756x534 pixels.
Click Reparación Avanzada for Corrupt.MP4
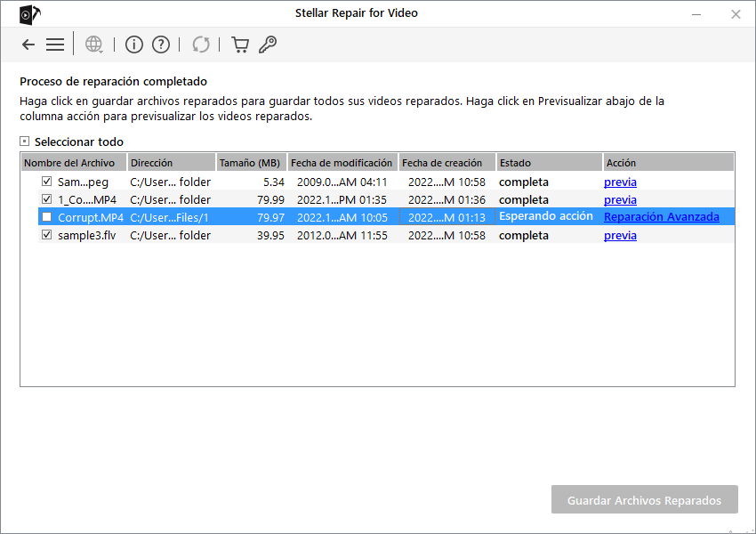[662, 217]
